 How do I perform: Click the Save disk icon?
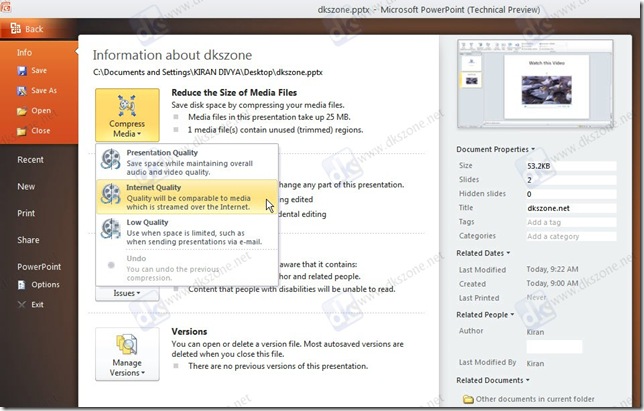point(22,71)
